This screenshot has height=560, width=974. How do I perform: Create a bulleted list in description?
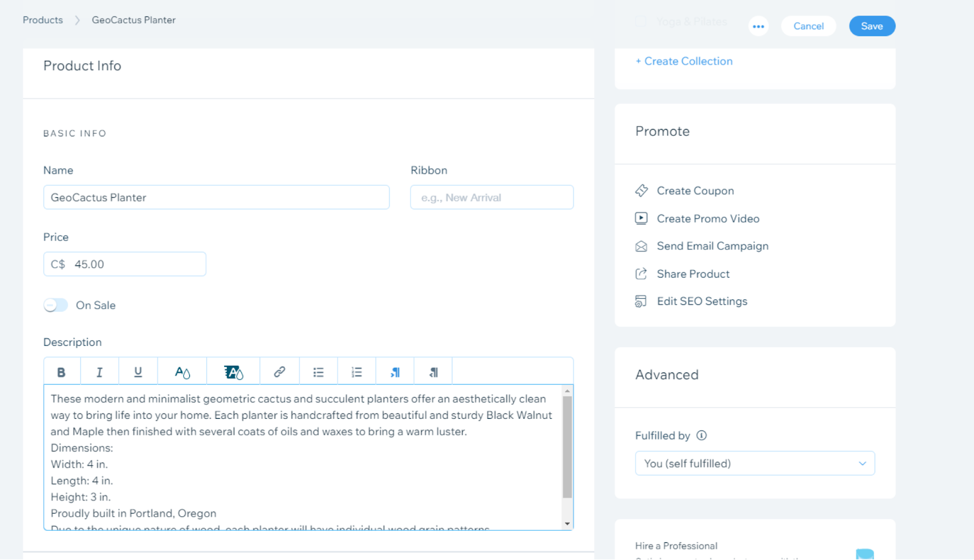(x=318, y=372)
